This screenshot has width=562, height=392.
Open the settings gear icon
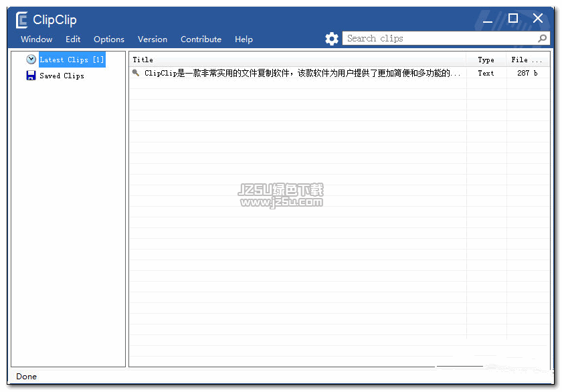332,39
